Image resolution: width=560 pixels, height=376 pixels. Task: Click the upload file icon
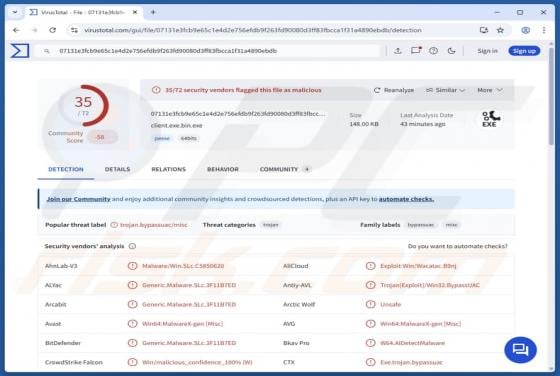(398, 51)
